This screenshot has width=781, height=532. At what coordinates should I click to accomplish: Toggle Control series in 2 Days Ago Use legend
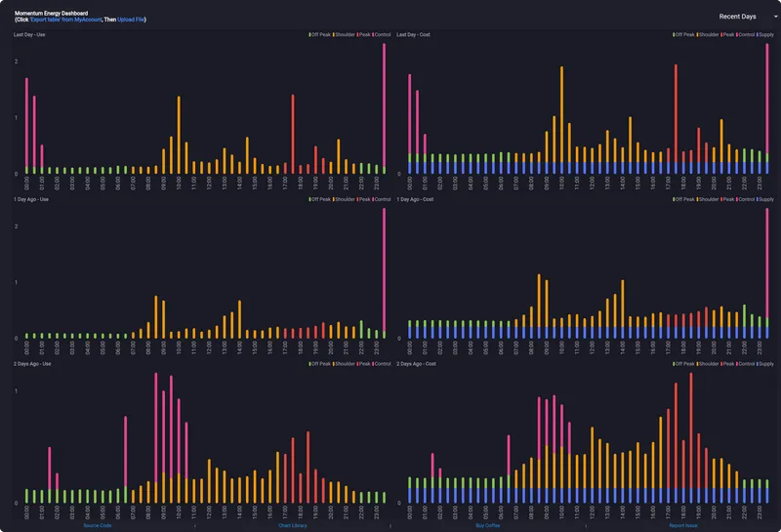click(x=383, y=363)
